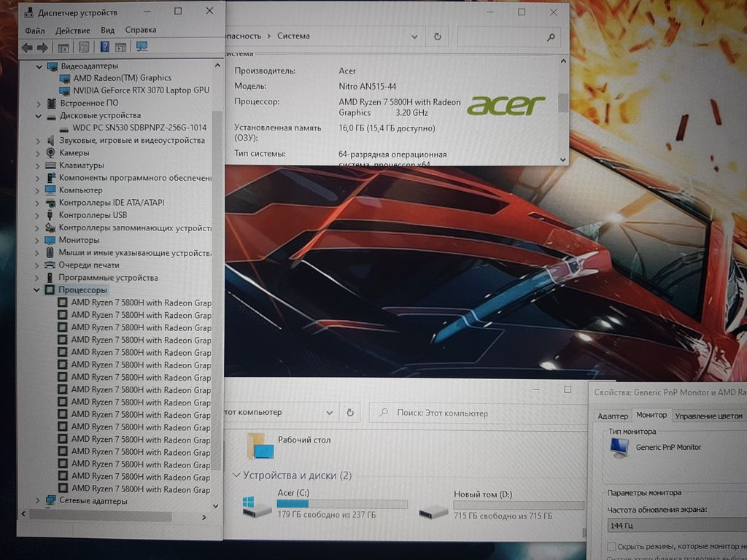Click the scan hardware monitor toolbar icon
The height and width of the screenshot is (560, 747).
[x=142, y=47]
